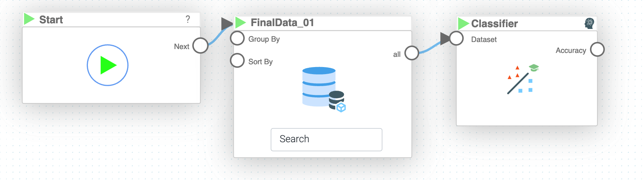Select the Classifier node title text

pyautogui.click(x=494, y=24)
